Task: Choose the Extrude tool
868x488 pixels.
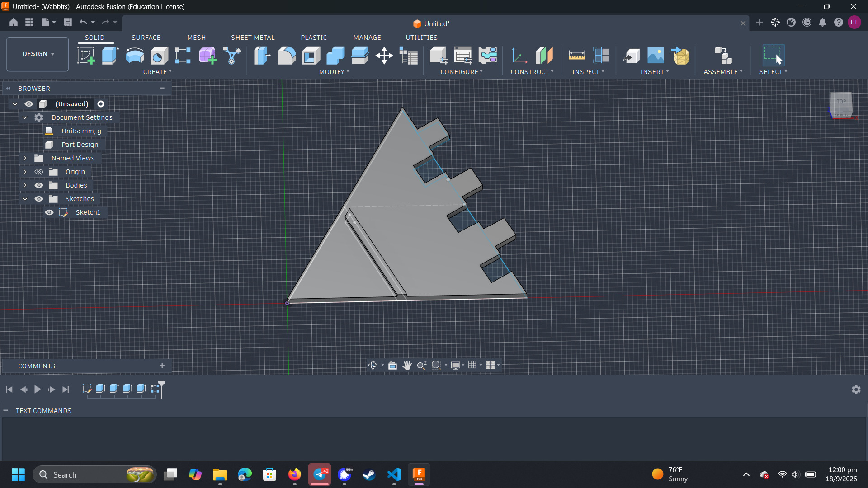Action: [110, 56]
